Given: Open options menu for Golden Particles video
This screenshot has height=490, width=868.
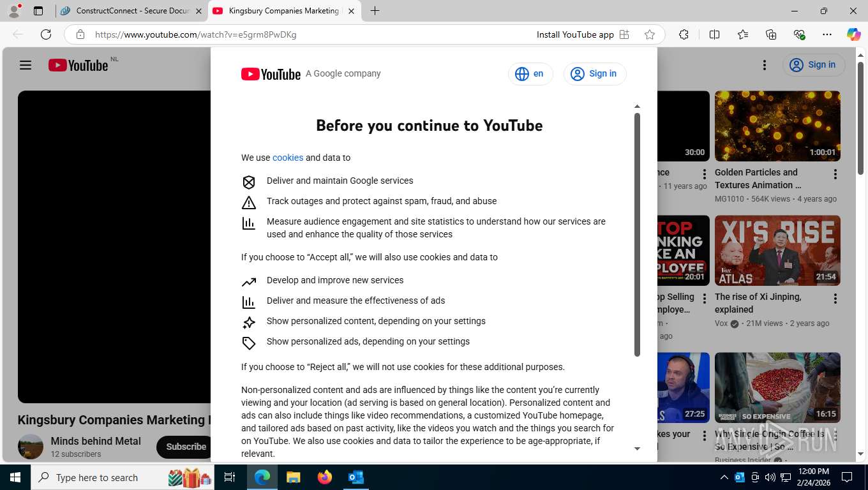Looking at the screenshot, I should pos(835,174).
